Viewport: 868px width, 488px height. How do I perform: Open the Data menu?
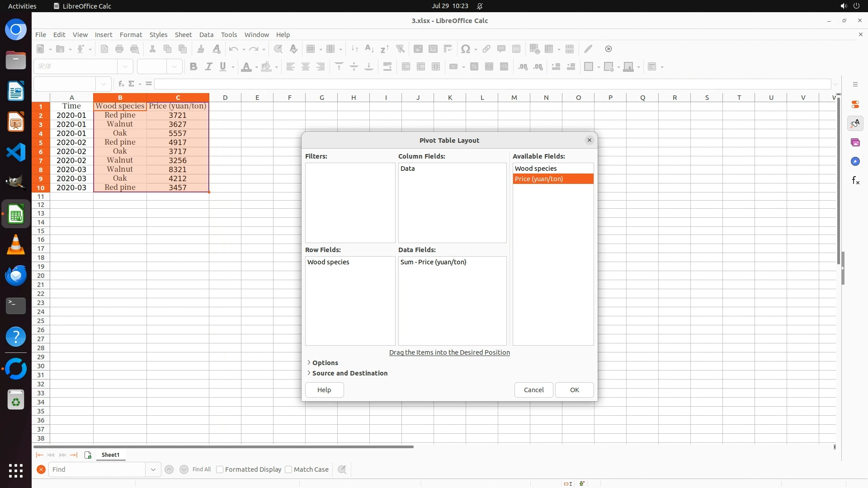coord(206,34)
